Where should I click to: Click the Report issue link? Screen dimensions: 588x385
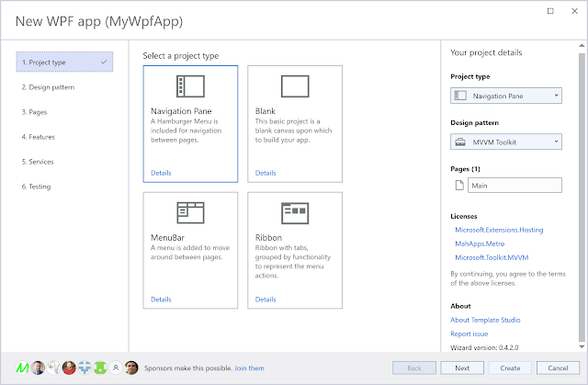469,334
